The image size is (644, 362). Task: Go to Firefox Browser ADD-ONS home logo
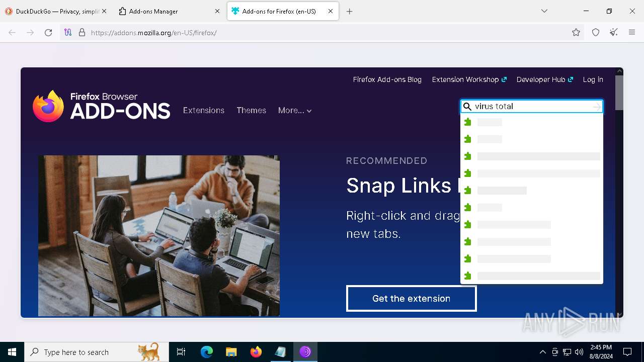coord(102,106)
